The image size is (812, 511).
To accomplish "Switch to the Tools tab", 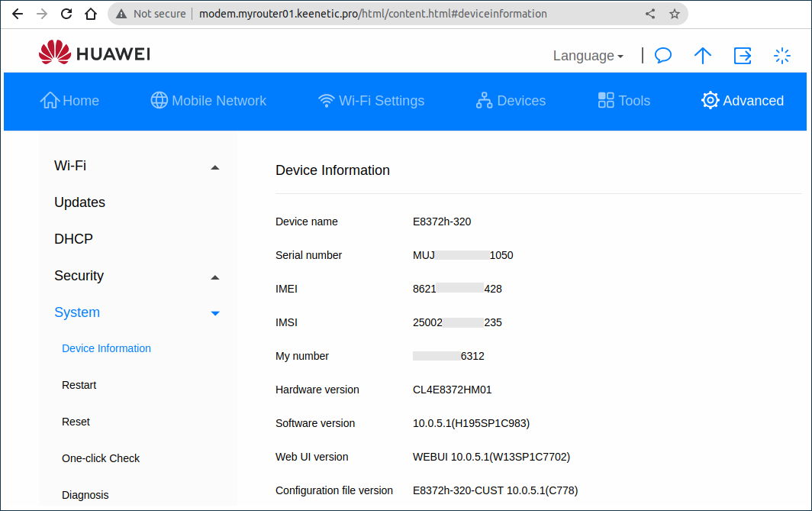I will click(623, 100).
